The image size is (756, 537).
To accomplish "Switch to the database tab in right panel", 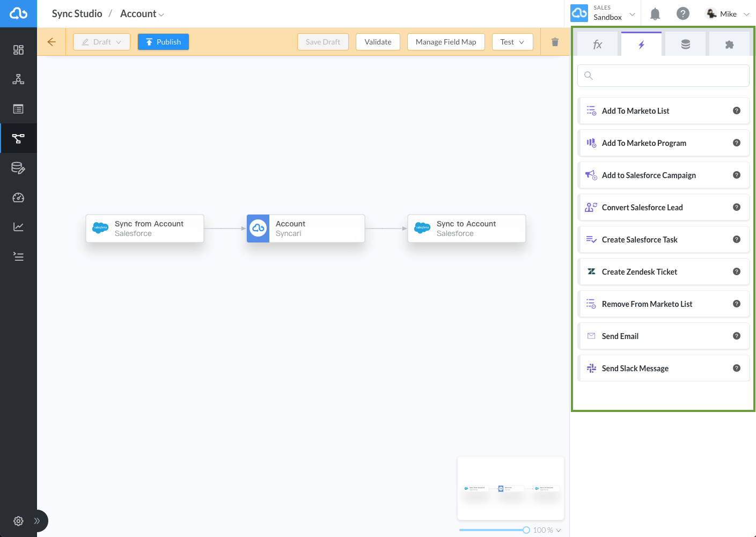I will 685,45.
